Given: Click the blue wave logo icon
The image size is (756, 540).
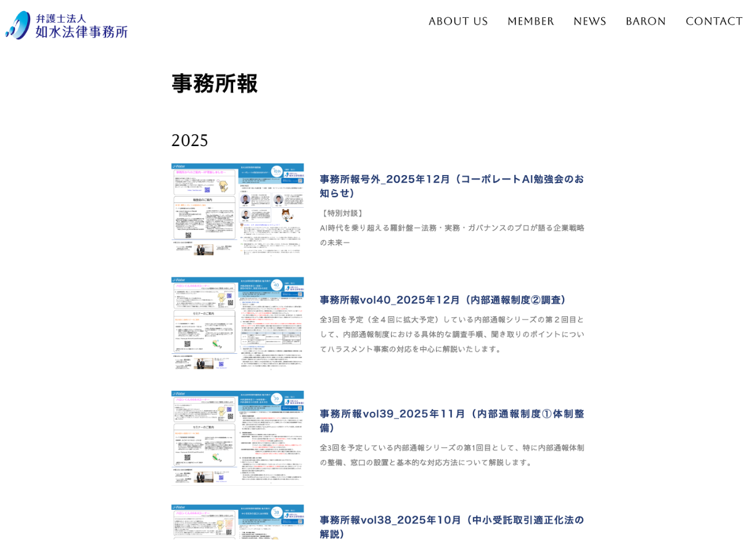Looking at the screenshot, I should click(x=18, y=25).
